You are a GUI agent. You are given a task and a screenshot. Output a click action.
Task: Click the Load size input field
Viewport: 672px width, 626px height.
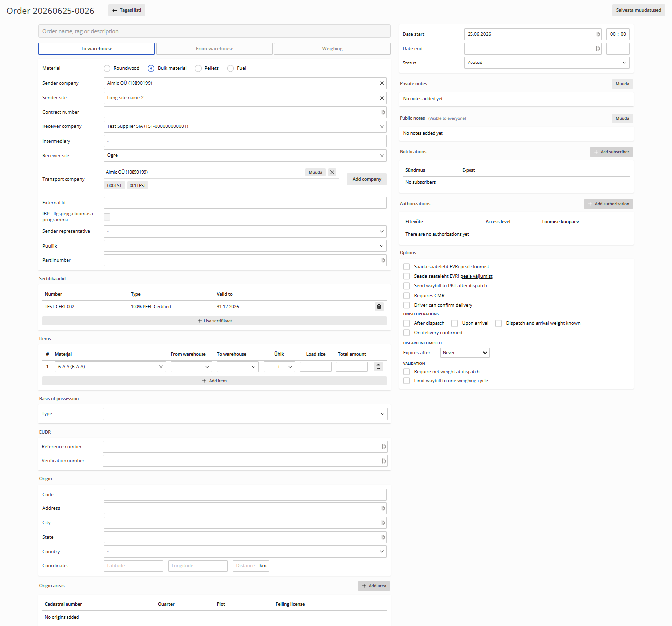tap(316, 367)
